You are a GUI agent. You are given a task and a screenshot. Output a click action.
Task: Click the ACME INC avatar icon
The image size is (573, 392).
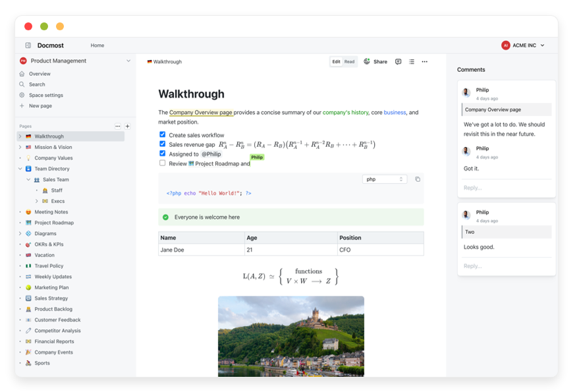point(505,45)
